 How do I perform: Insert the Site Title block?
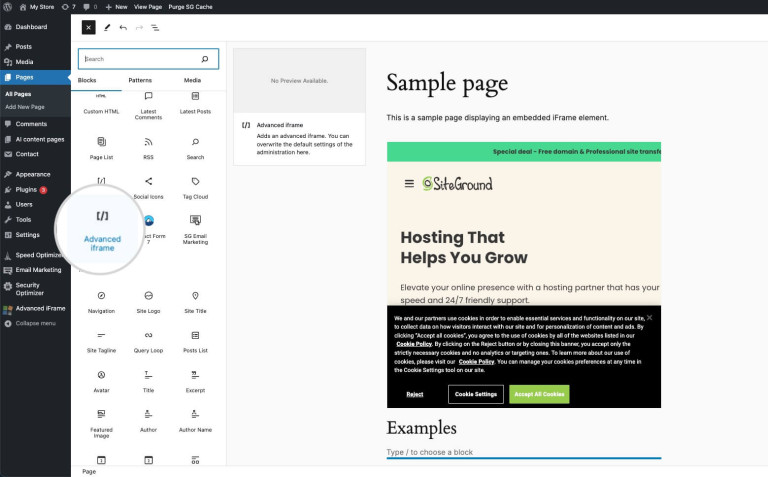(x=195, y=302)
